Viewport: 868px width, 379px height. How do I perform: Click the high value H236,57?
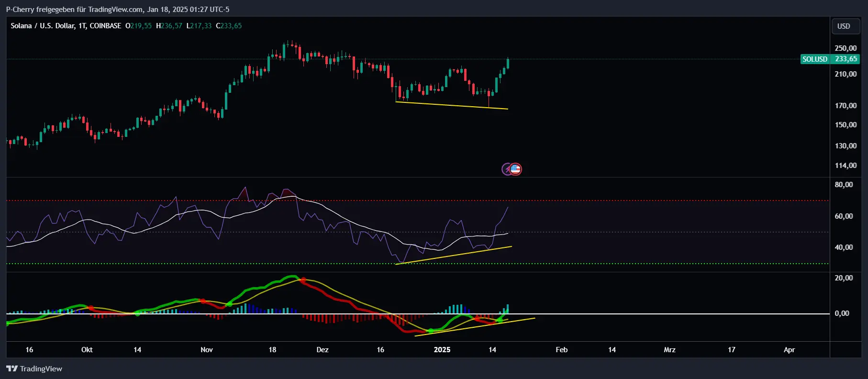[169, 26]
